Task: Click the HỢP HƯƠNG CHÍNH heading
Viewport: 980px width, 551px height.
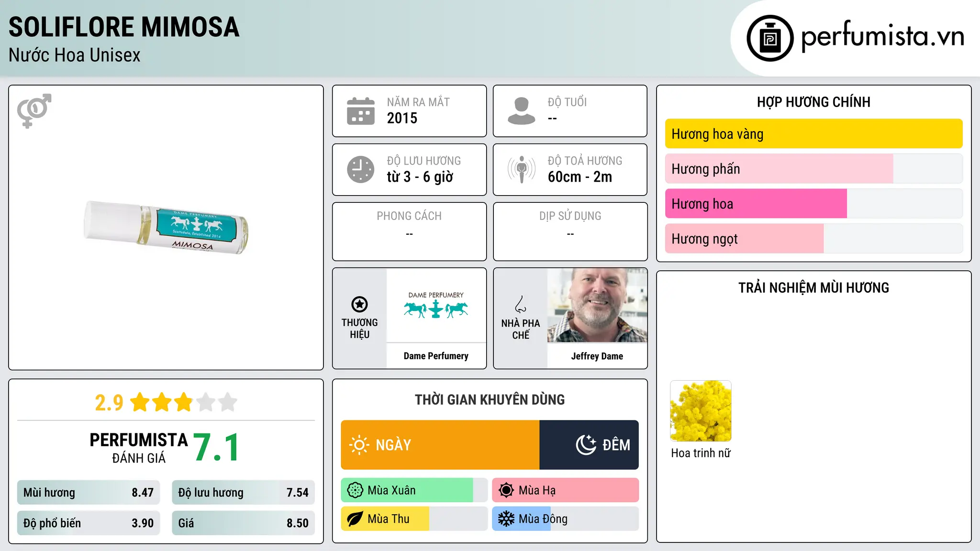Action: pos(813,102)
